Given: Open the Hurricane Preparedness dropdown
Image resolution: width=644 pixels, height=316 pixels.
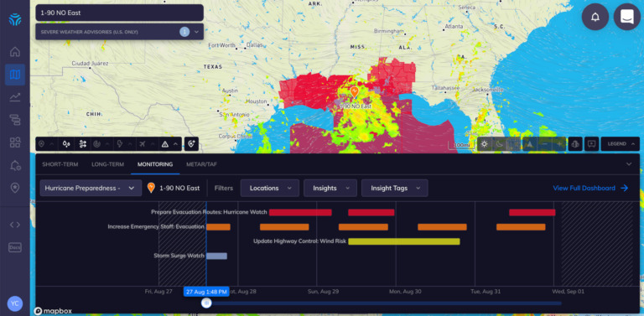Looking at the screenshot, I should point(91,188).
